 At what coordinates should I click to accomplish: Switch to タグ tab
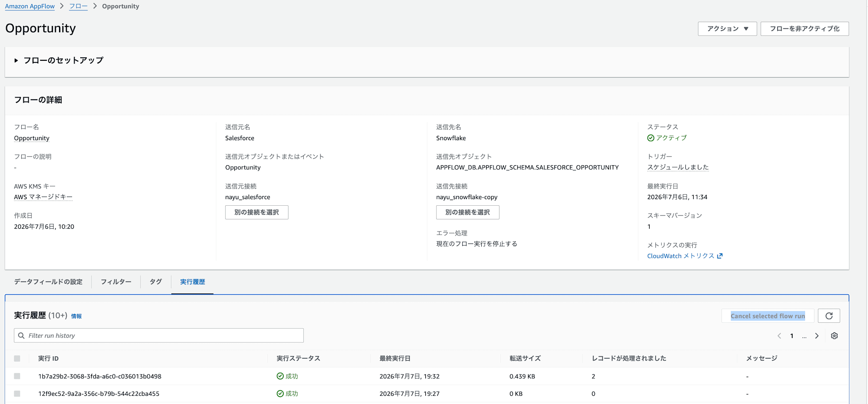156,282
